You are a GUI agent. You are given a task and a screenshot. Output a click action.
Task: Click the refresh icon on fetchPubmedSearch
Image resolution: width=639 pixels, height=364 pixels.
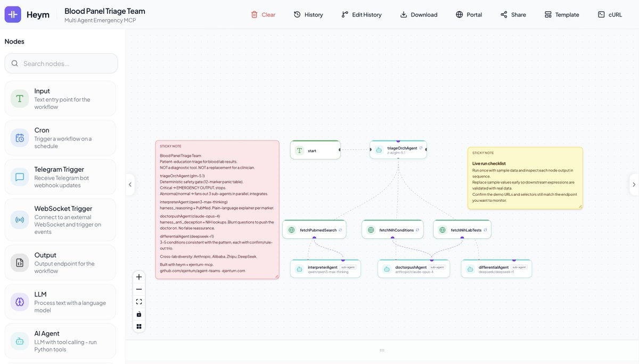[340, 230]
